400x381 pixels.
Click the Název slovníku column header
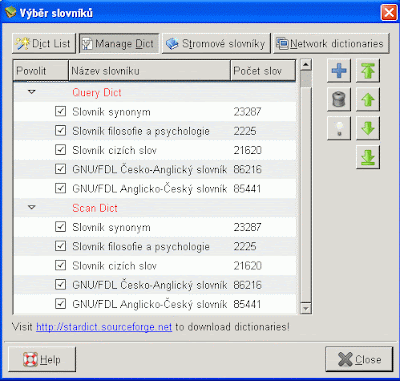coord(149,71)
